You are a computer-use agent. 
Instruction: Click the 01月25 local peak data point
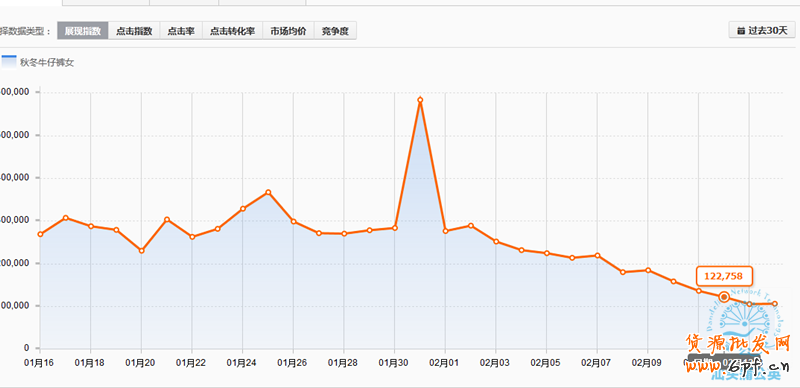tap(268, 192)
